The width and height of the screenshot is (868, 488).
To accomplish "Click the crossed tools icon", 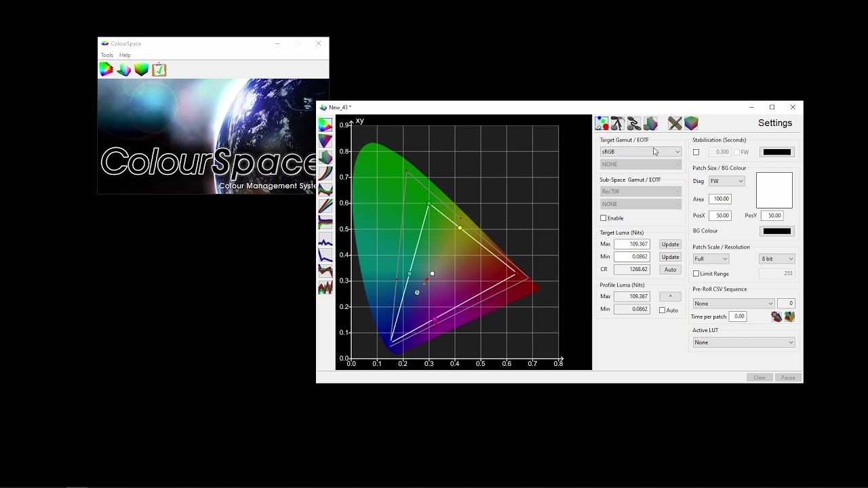I will tap(675, 123).
